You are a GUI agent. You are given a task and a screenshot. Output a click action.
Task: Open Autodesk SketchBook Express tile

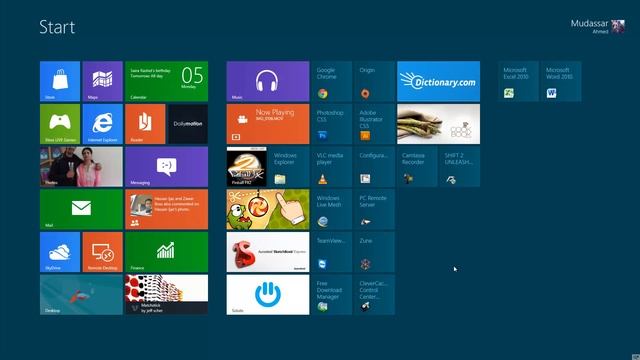pos(268,252)
